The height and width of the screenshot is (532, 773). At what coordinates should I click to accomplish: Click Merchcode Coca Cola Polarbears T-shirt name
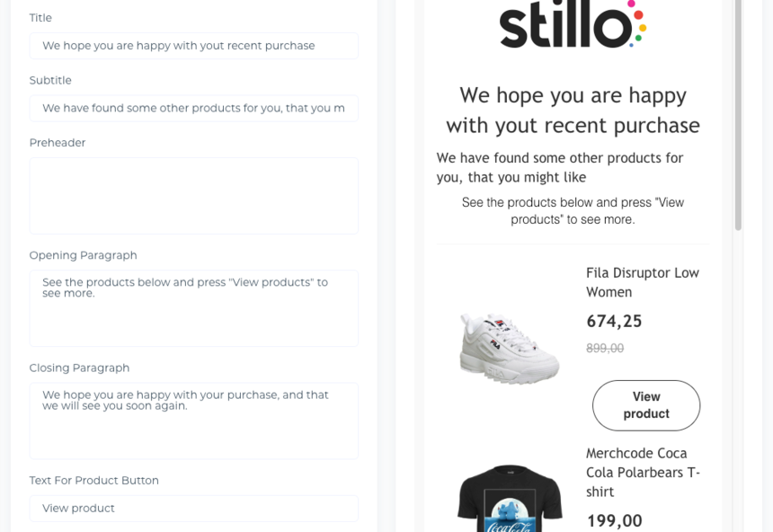pyautogui.click(x=642, y=472)
